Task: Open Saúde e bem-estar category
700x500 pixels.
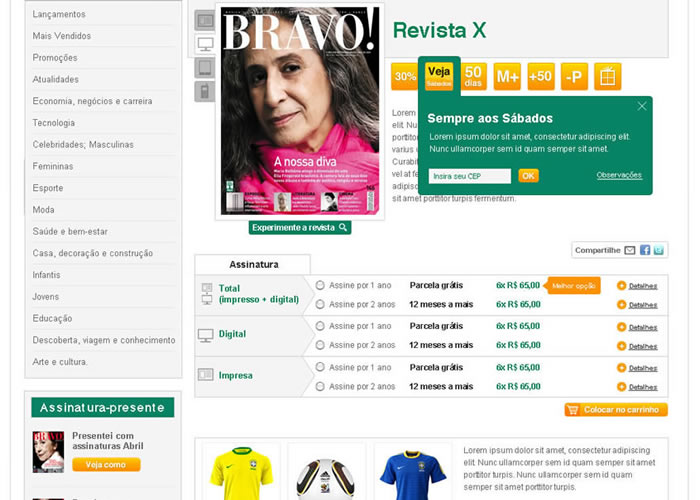Action: [70, 232]
